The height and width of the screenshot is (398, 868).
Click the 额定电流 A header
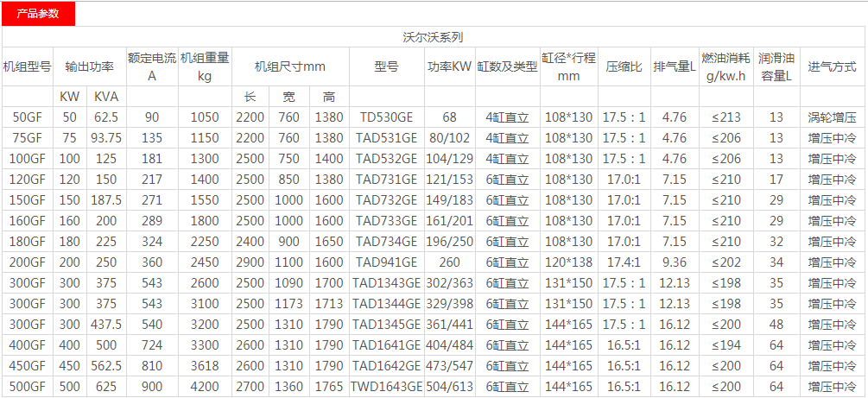tap(152, 67)
